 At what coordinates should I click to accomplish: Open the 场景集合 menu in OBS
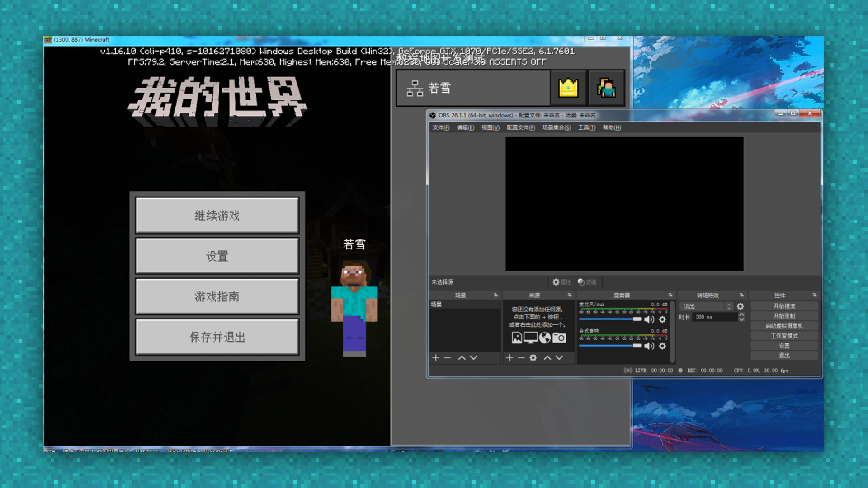pos(557,127)
